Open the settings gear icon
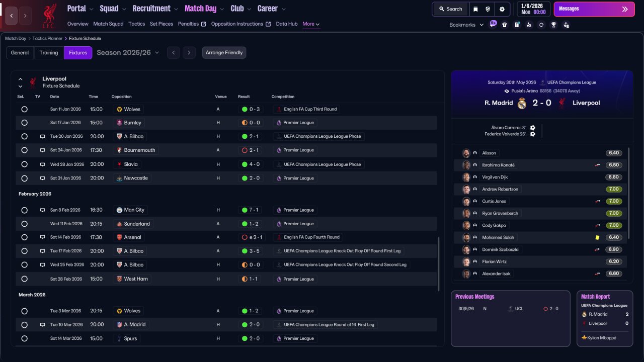The image size is (644, 362). [502, 9]
